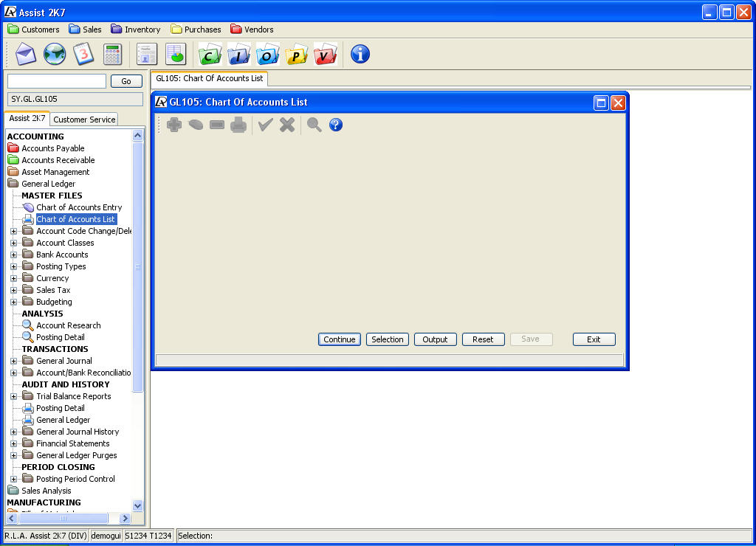
Task: Click the X cancel icon in GL105 toolbar
Action: coord(287,125)
